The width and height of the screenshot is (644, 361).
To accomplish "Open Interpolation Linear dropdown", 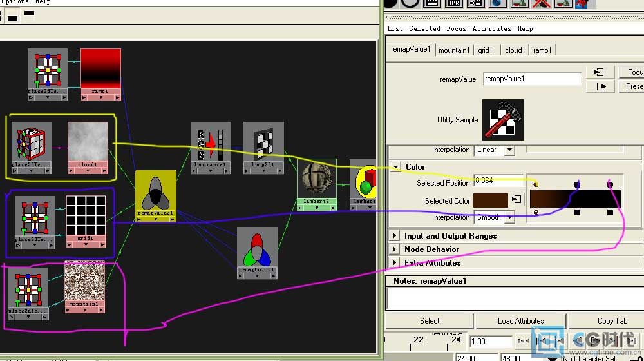I will 509,150.
